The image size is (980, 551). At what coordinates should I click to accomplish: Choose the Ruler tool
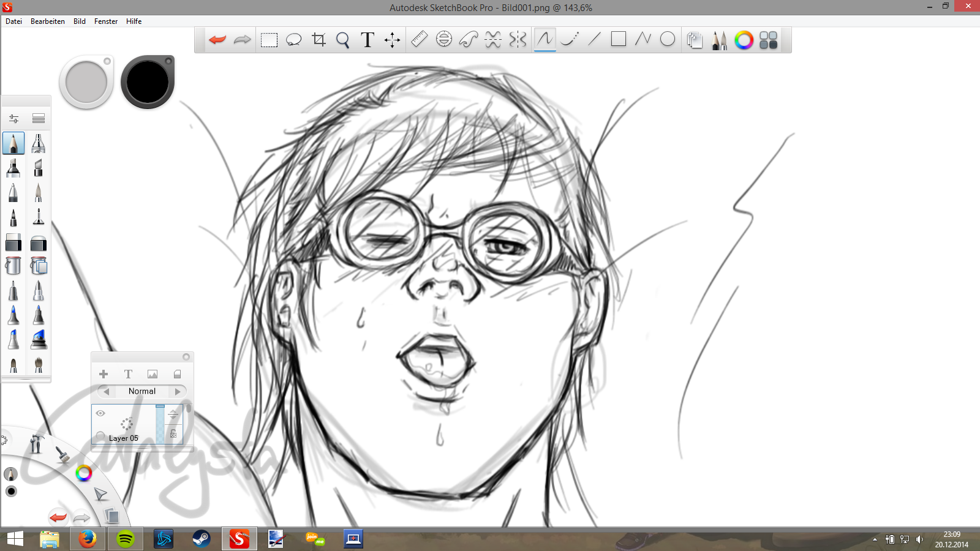(x=419, y=40)
